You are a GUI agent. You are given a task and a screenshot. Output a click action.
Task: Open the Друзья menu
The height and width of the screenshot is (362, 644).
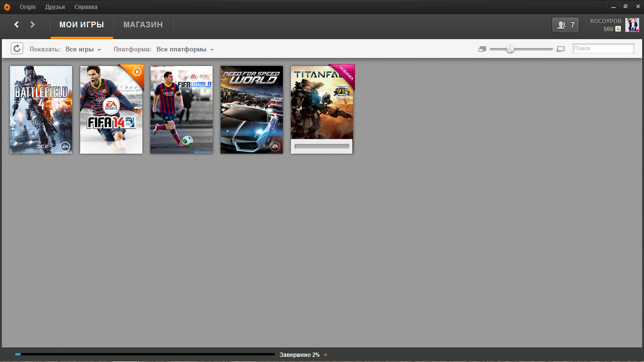click(x=55, y=7)
